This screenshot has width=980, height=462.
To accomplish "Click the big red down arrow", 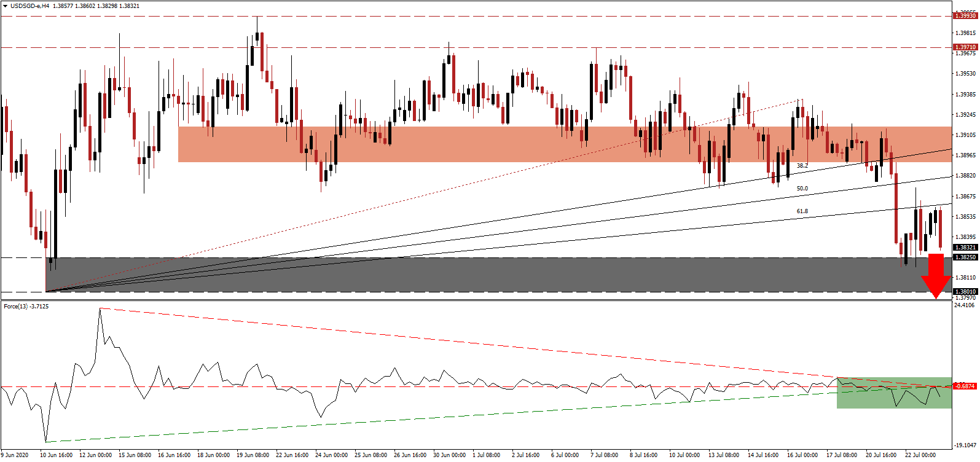I will [x=936, y=276].
